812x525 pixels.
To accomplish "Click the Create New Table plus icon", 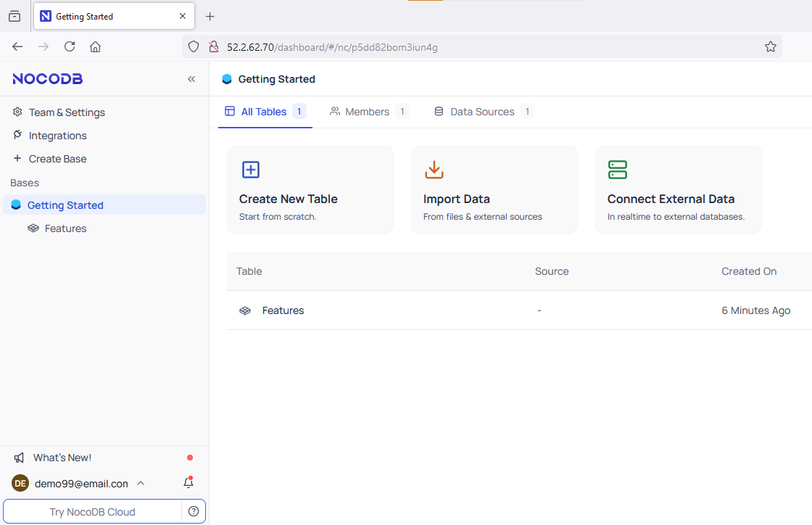I will 251,169.
